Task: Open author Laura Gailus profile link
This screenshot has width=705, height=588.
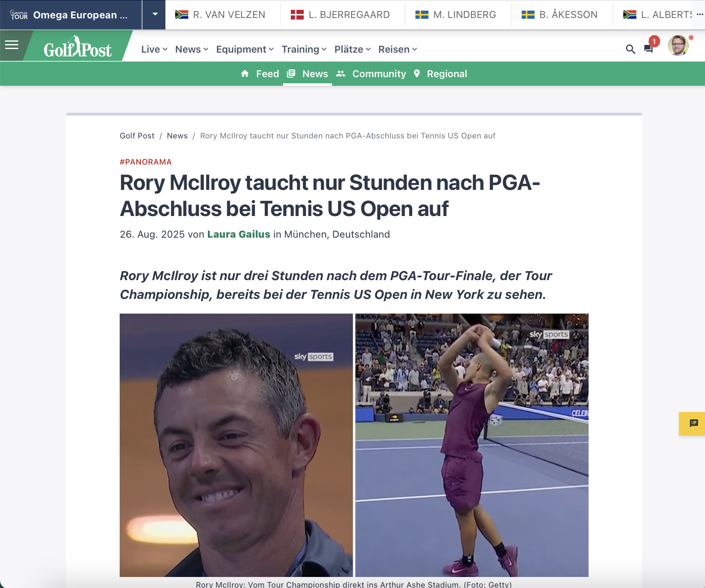Action: [239, 234]
